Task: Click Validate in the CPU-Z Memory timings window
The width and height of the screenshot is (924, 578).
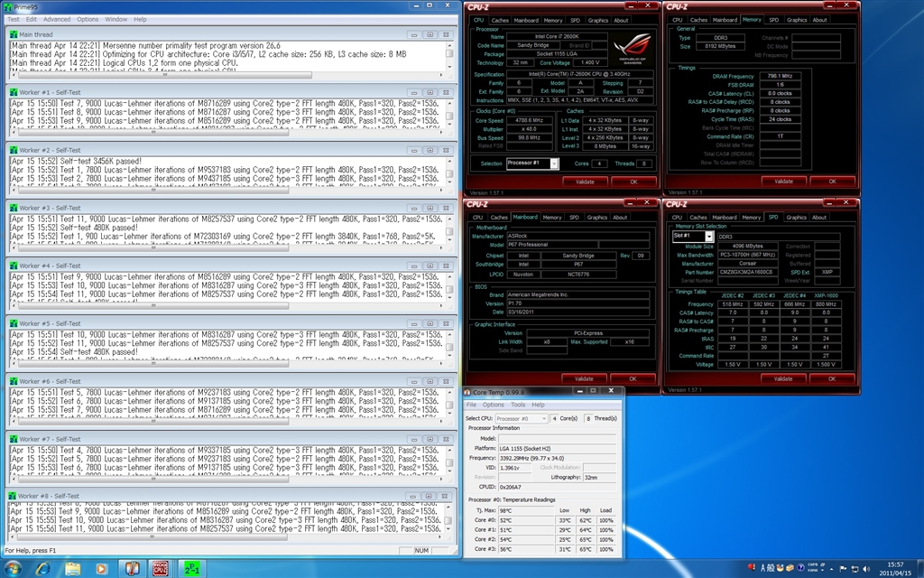Action: click(784, 181)
